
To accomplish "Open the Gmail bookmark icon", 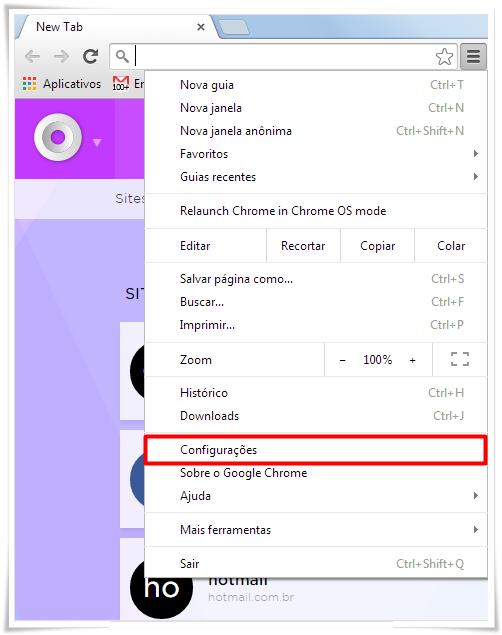I will pos(121,83).
